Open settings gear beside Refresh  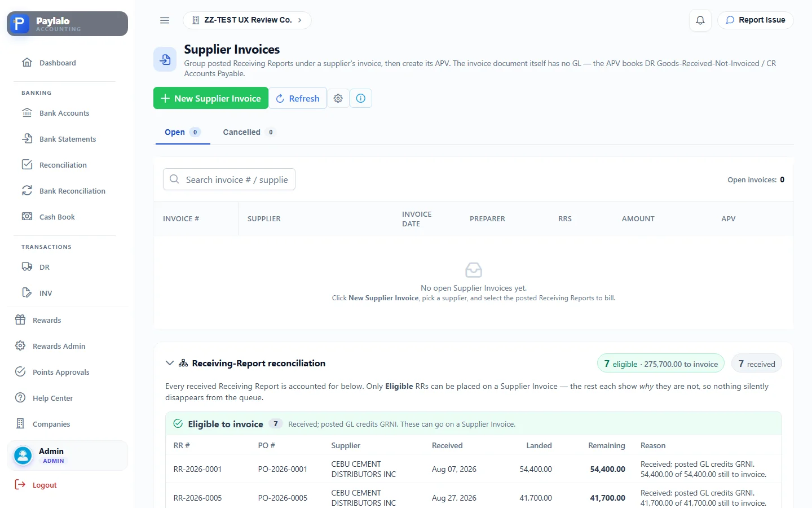[x=338, y=98]
